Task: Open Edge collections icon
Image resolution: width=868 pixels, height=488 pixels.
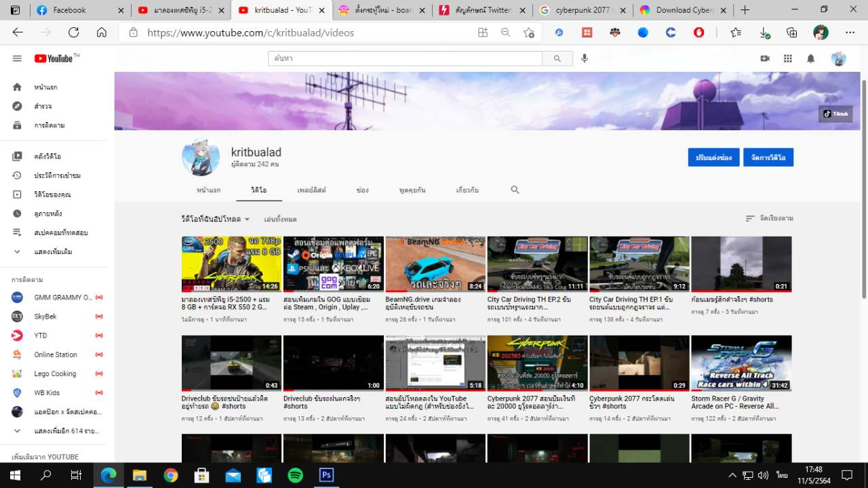Action: coord(791,33)
